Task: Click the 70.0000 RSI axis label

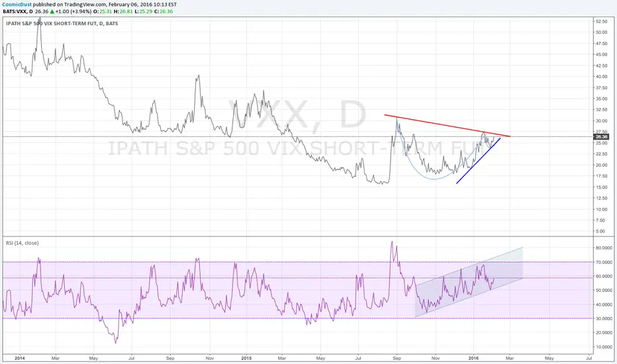Action: tap(604, 262)
